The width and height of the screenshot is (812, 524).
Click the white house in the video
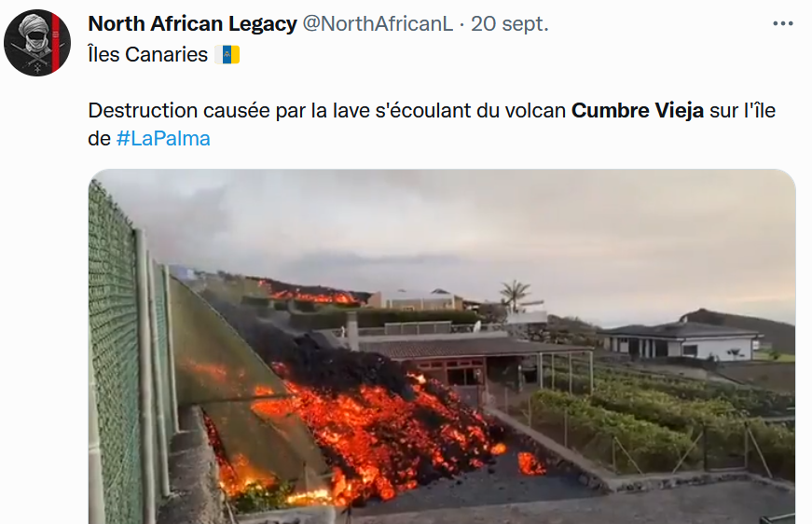pos(681,340)
